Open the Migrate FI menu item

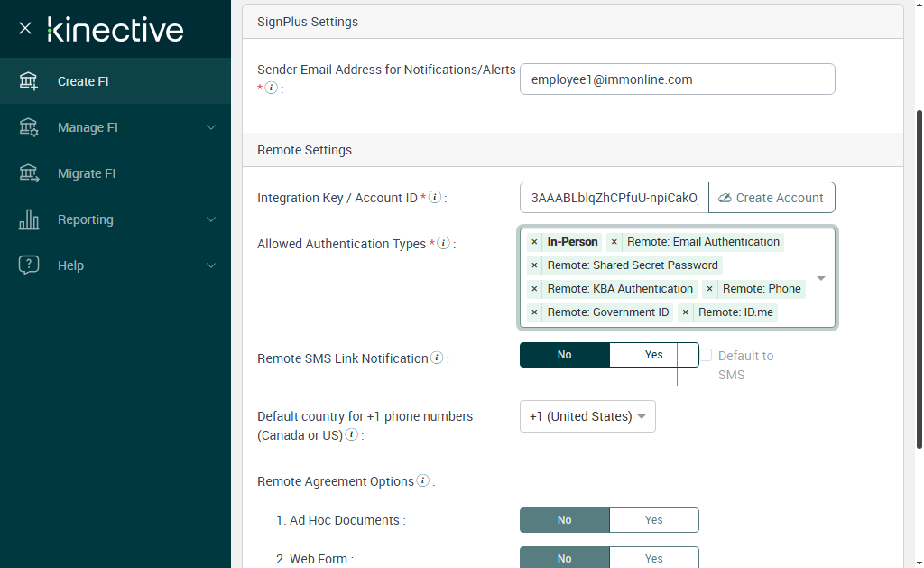pyautogui.click(x=115, y=172)
